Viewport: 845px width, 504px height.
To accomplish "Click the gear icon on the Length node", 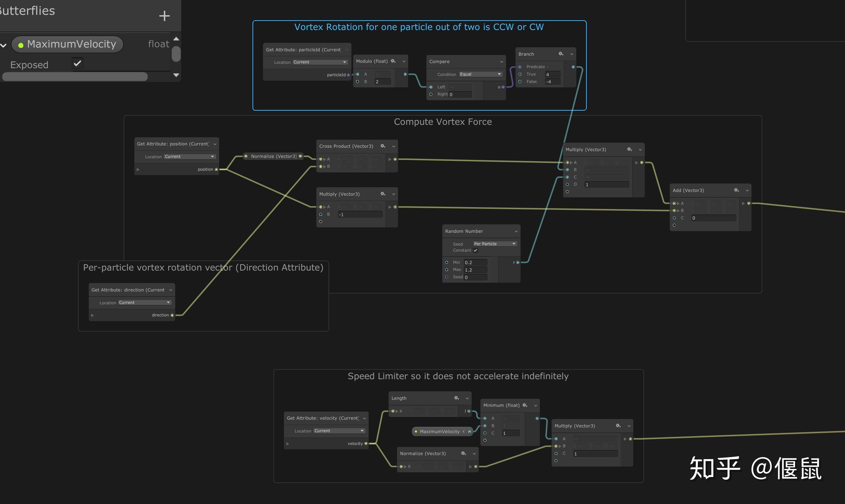I will 457,398.
